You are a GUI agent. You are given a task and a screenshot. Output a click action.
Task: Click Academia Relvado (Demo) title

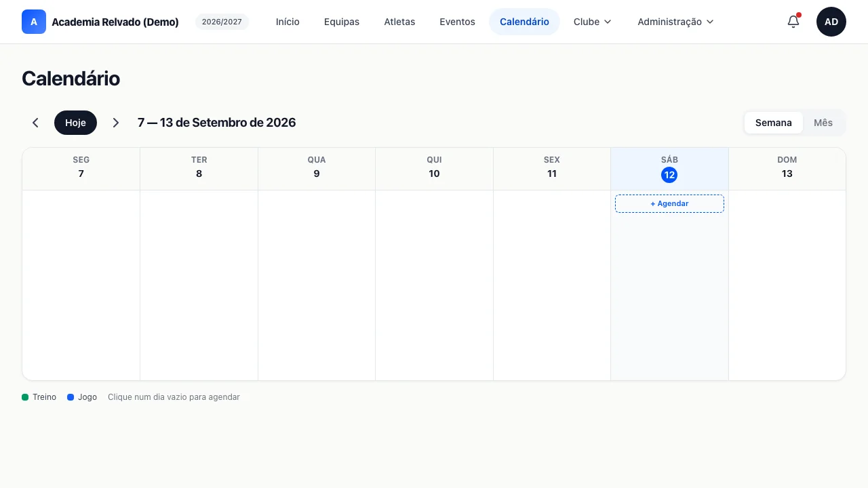point(115,22)
